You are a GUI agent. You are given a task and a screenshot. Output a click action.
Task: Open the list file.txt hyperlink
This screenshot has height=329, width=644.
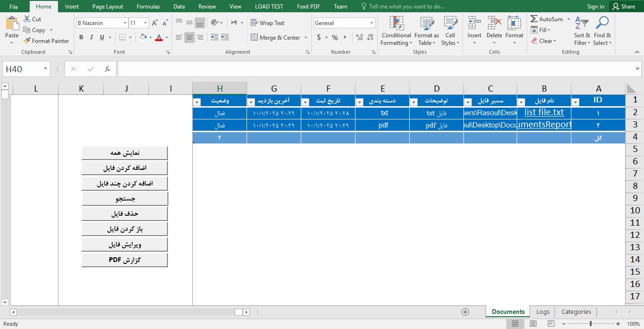544,112
